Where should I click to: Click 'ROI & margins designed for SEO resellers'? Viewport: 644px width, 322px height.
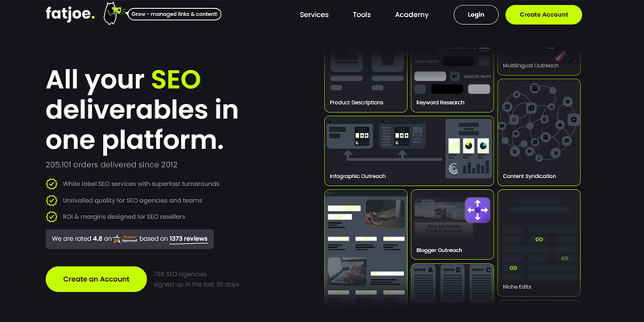pyautogui.click(x=124, y=217)
